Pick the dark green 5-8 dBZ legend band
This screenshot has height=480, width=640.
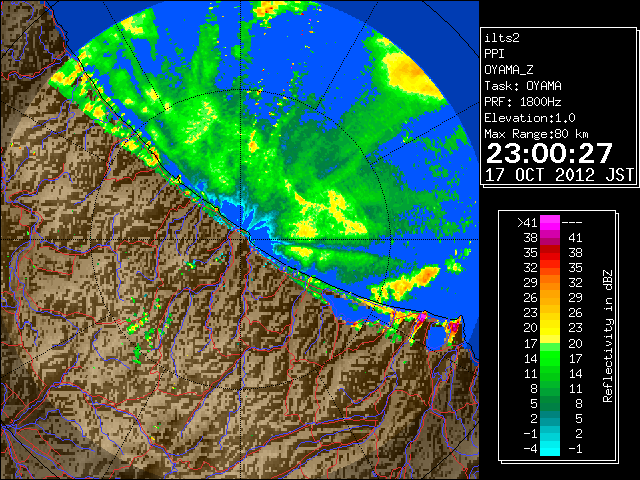[550, 403]
